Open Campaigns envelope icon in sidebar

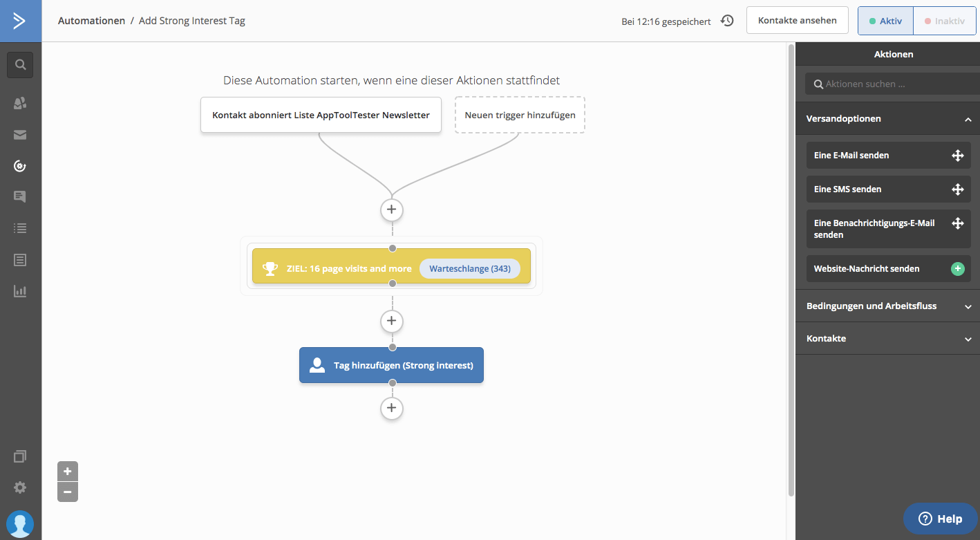click(20, 135)
